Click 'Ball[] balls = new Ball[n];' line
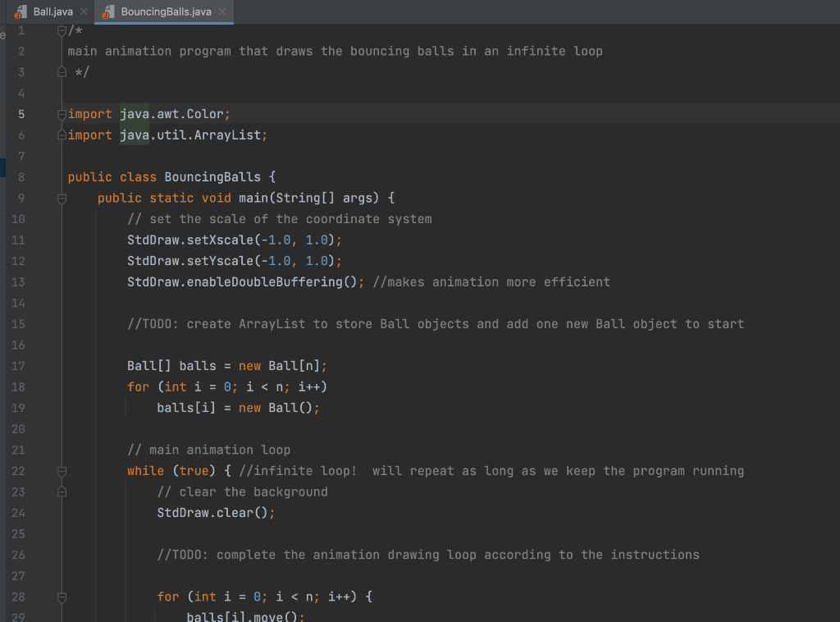The width and height of the screenshot is (840, 622). tap(226, 366)
